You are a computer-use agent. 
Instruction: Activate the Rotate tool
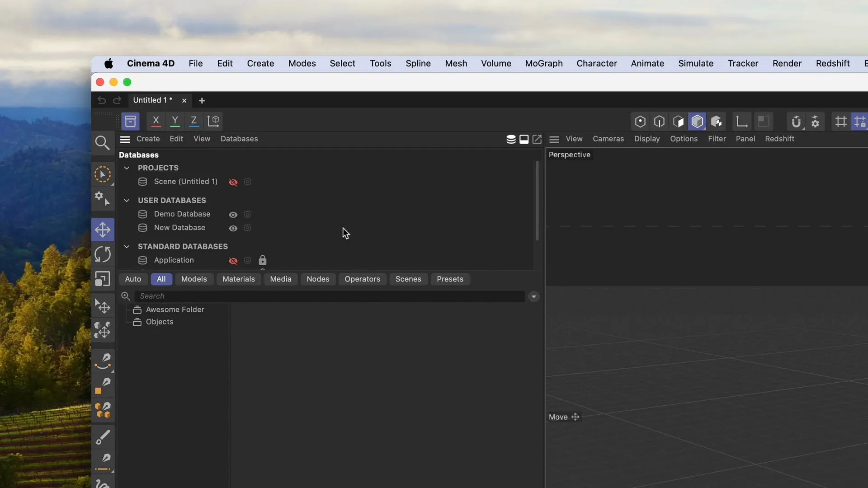(103, 254)
